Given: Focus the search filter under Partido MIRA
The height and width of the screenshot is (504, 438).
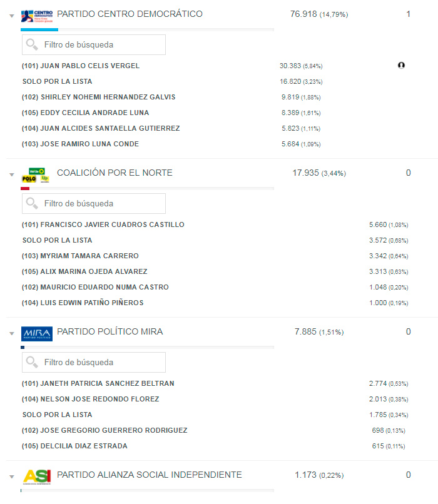Looking at the screenshot, I should tap(100, 363).
